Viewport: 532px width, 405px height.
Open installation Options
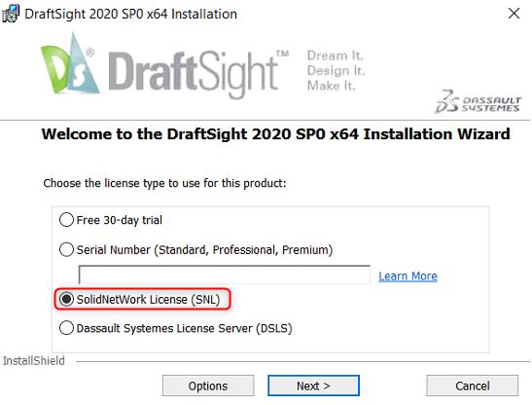click(208, 386)
